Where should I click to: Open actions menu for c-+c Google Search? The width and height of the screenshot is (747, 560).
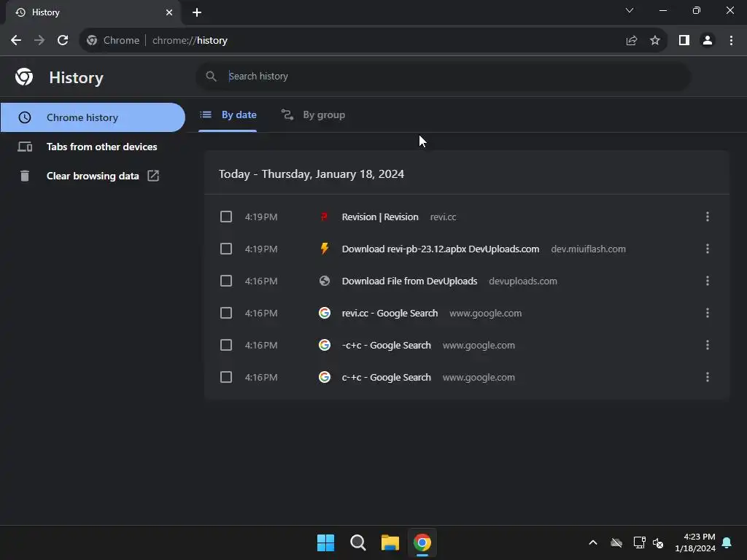click(x=708, y=377)
